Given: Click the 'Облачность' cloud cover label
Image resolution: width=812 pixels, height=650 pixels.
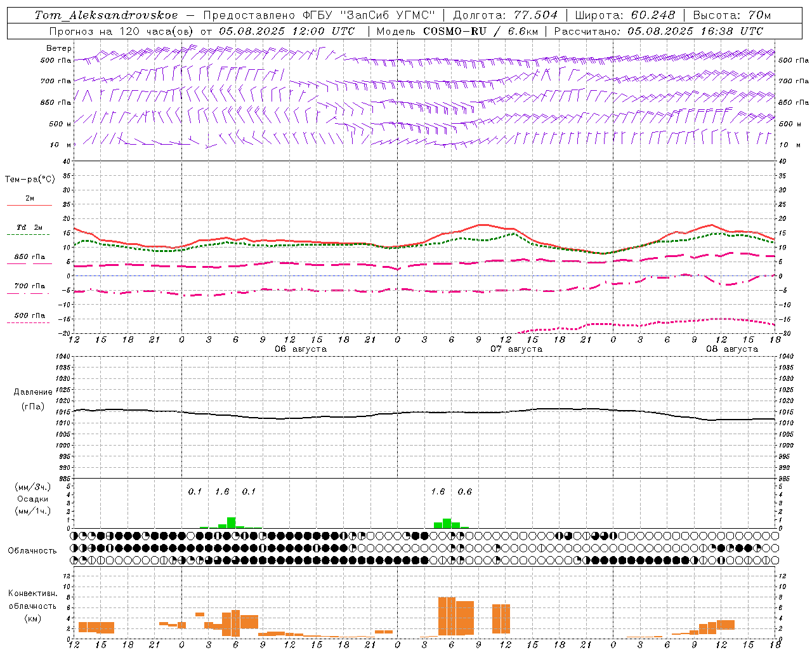Looking at the screenshot, I should 32,550.
